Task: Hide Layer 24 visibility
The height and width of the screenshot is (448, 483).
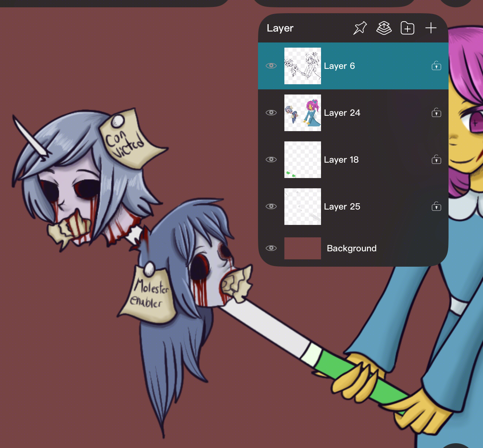Action: pos(271,113)
